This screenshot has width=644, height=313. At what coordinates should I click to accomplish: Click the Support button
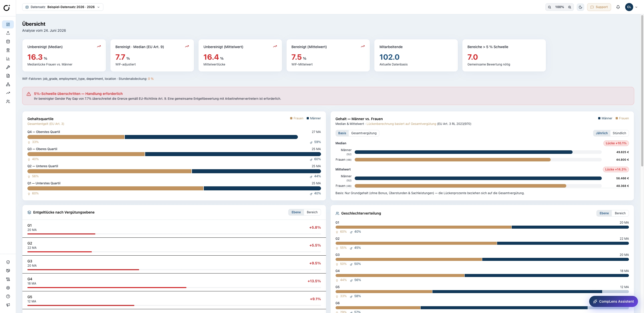[599, 7]
